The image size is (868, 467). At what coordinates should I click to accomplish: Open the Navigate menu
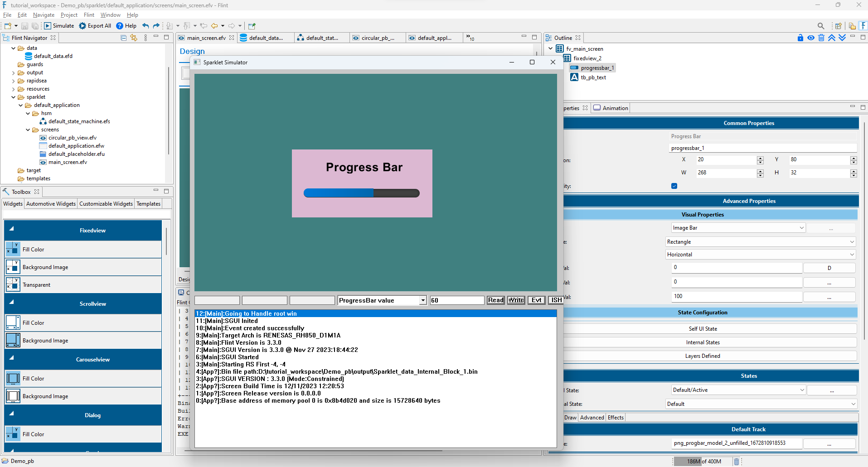click(x=44, y=14)
